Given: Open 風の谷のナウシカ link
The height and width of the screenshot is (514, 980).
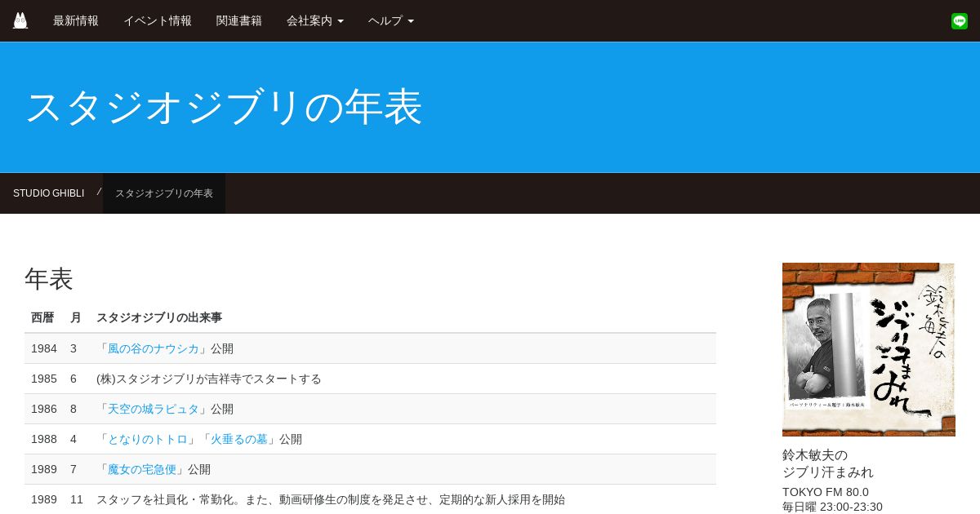Looking at the screenshot, I should point(154,348).
